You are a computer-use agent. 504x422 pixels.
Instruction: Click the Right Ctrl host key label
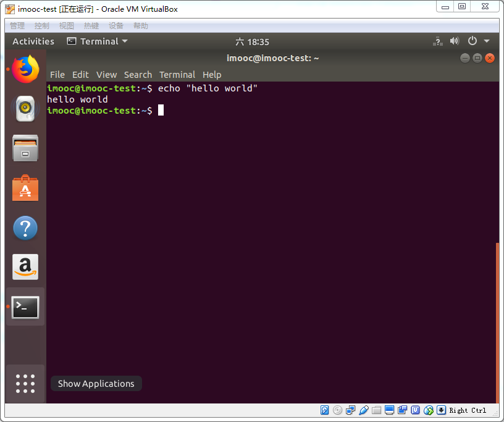pyautogui.click(x=468, y=410)
